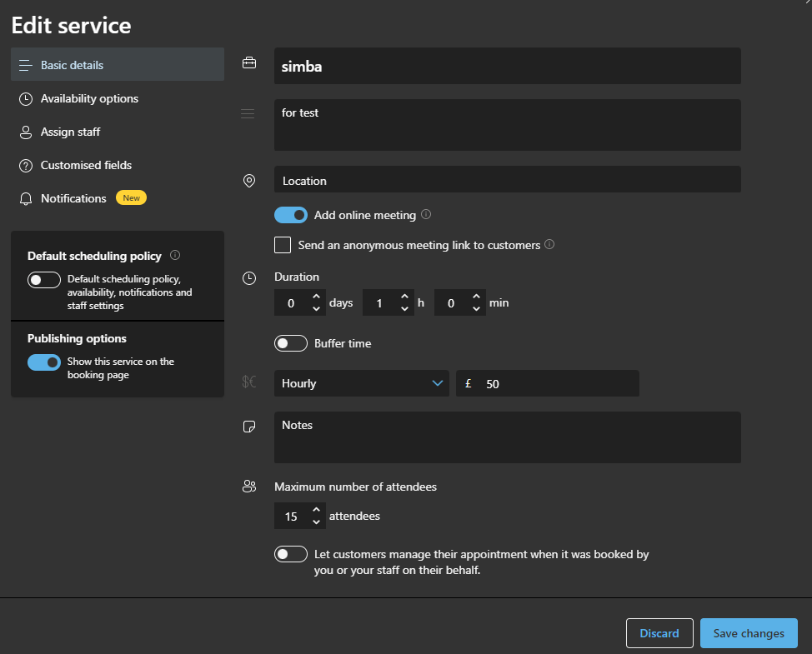Viewport: 812px width, 654px height.
Task: Click the attendees people icon
Action: [x=249, y=487]
